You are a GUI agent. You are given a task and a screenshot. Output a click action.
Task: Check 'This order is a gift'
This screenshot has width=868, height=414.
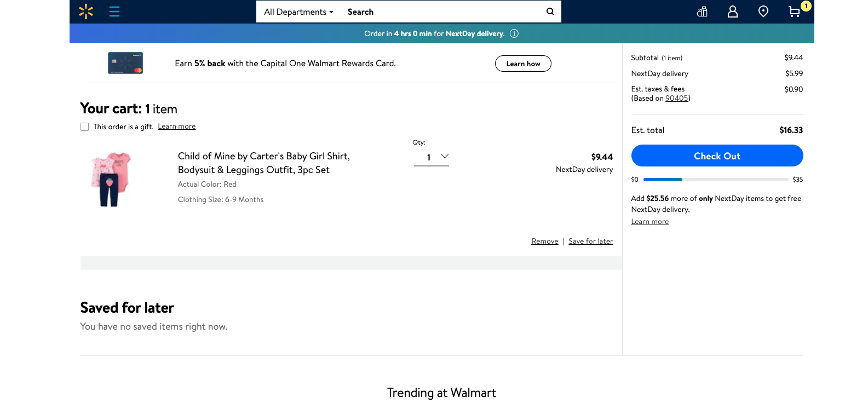pyautogui.click(x=84, y=127)
